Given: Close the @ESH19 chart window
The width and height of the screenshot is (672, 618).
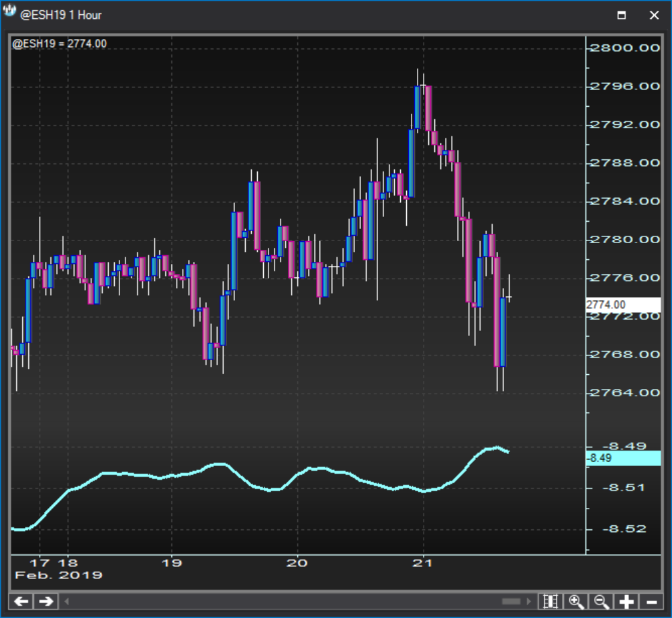Looking at the screenshot, I should [x=654, y=15].
